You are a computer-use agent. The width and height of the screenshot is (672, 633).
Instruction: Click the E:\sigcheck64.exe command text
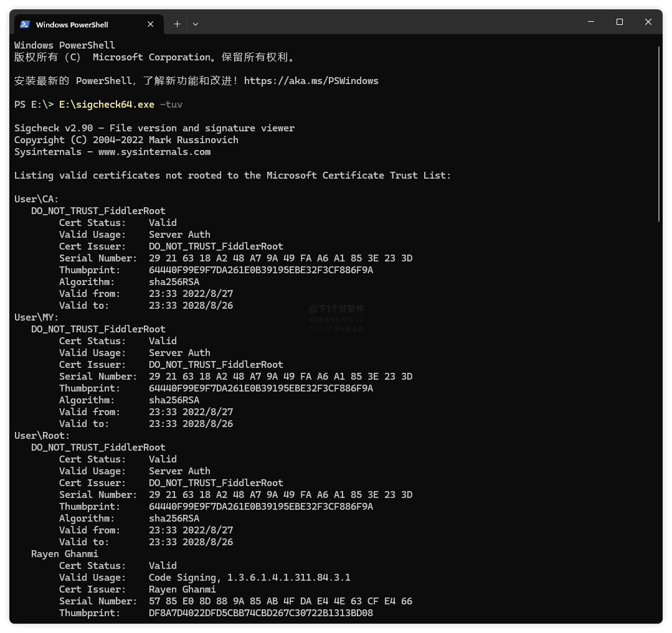pyautogui.click(x=106, y=105)
